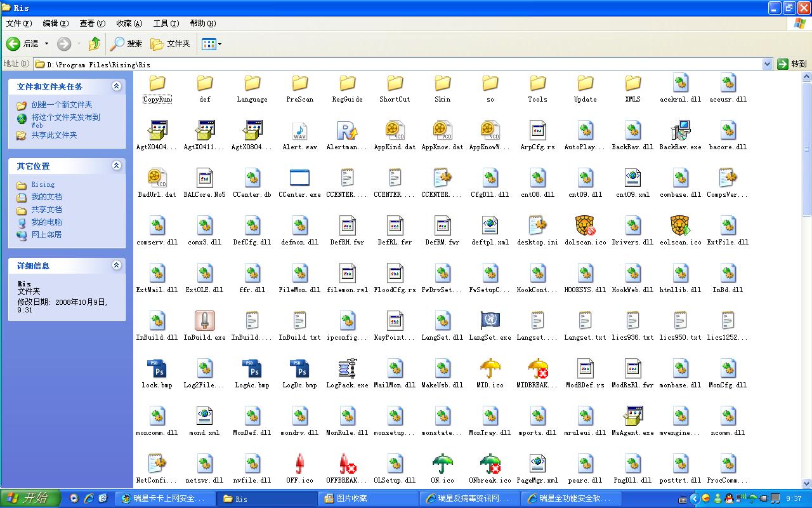Open the address bar dropdown

tap(766, 64)
